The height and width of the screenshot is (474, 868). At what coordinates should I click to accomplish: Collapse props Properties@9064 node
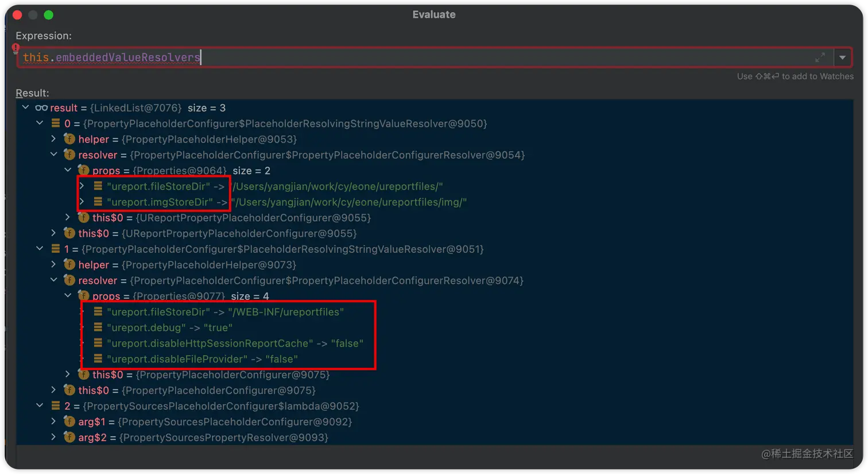point(68,170)
